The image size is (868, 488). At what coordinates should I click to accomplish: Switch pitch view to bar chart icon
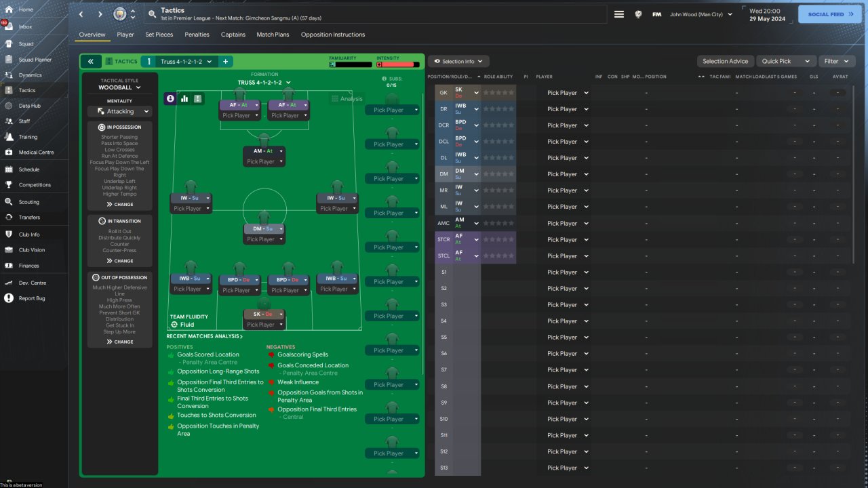point(184,98)
